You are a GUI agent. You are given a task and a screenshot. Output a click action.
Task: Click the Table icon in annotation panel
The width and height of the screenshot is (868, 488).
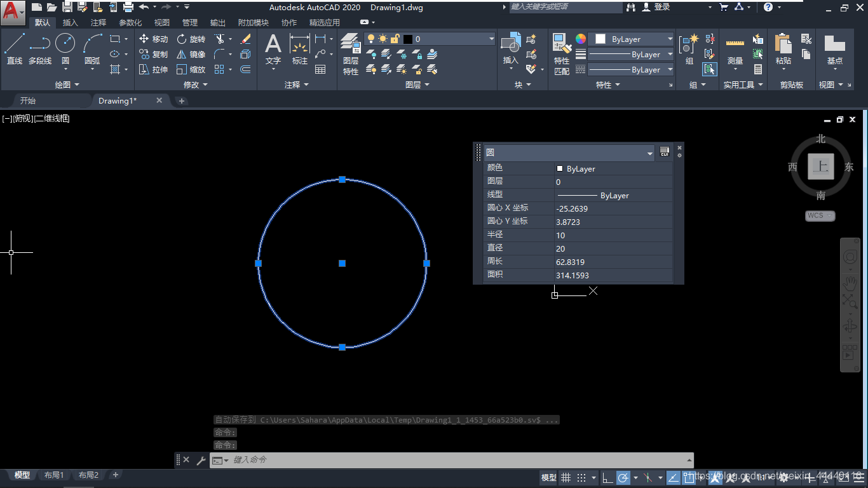pos(320,69)
